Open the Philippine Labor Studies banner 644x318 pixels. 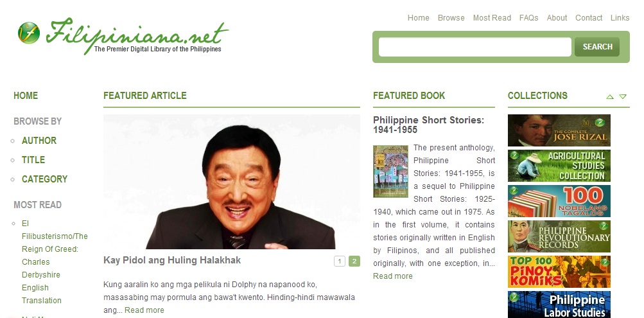pos(559,305)
